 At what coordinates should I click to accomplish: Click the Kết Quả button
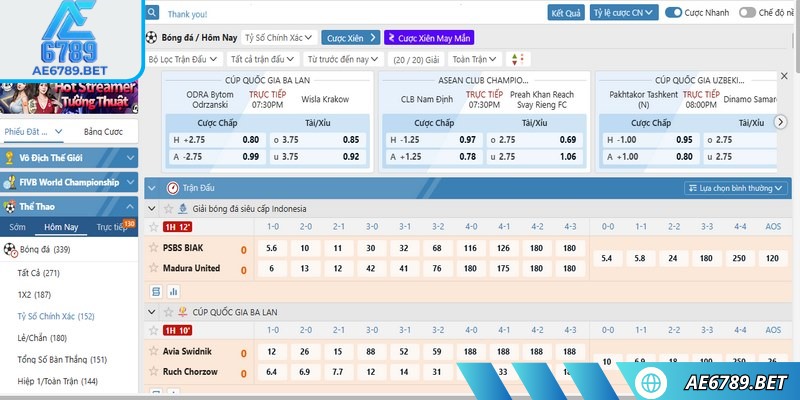565,14
